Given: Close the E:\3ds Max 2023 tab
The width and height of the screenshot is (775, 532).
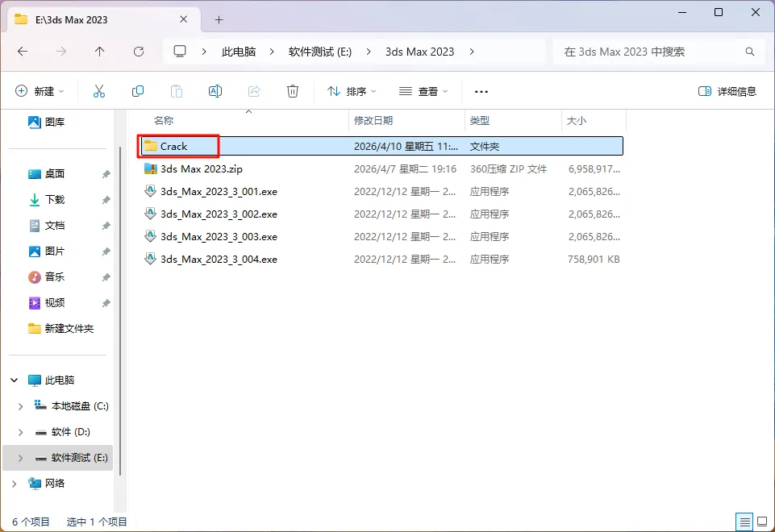Looking at the screenshot, I should tap(183, 19).
